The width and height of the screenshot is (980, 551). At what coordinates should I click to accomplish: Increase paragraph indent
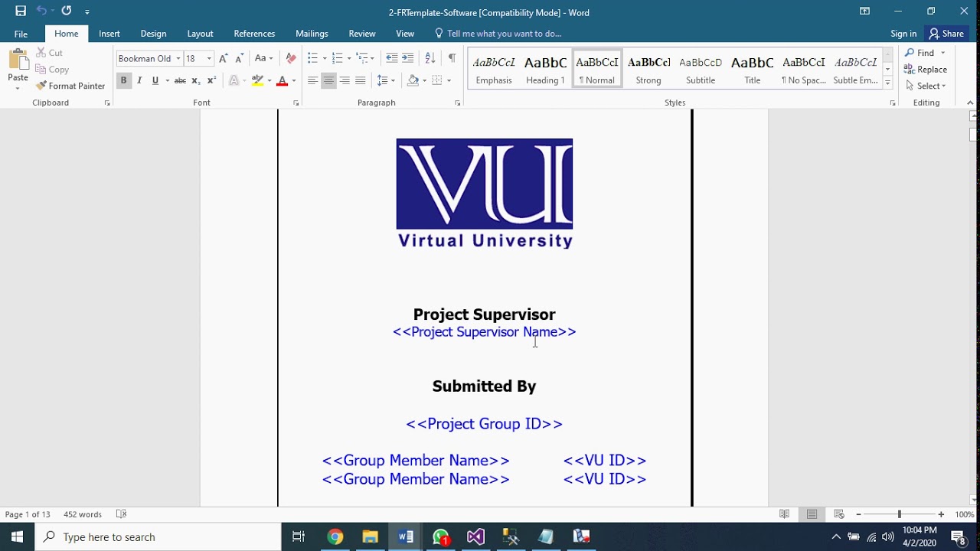pos(407,58)
